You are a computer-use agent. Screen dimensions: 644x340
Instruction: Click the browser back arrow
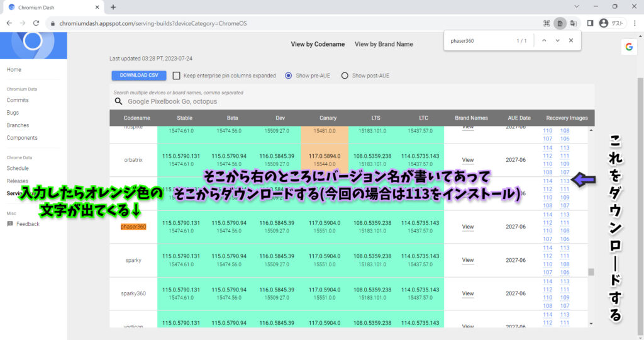[9, 23]
